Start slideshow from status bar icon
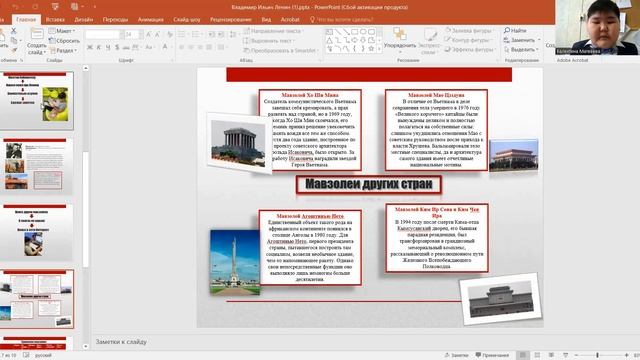640x360 pixels. click(x=565, y=356)
